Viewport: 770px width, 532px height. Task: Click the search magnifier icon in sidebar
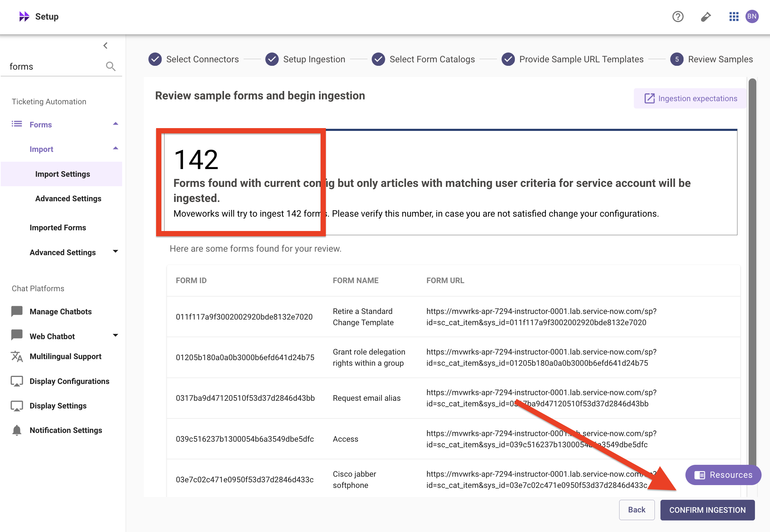[x=111, y=66]
